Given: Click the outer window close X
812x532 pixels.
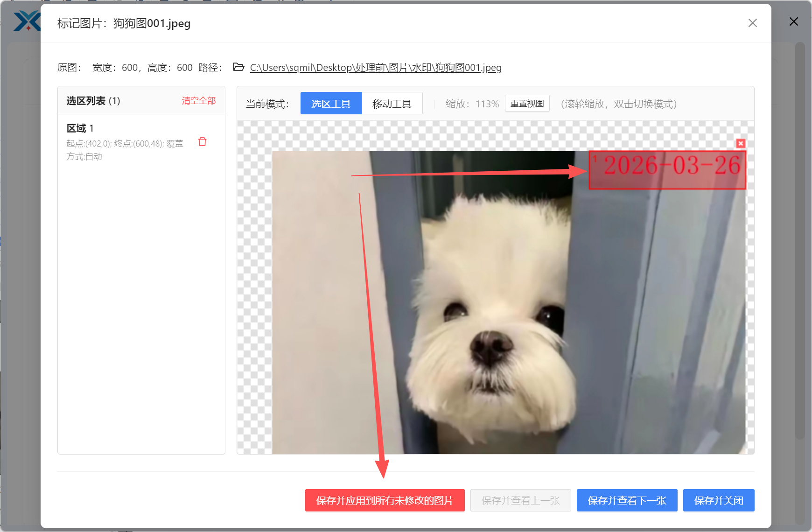Looking at the screenshot, I should click(793, 21).
